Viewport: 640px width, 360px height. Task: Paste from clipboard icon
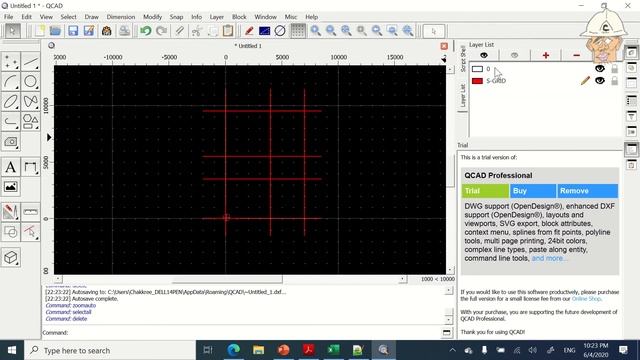point(228,31)
